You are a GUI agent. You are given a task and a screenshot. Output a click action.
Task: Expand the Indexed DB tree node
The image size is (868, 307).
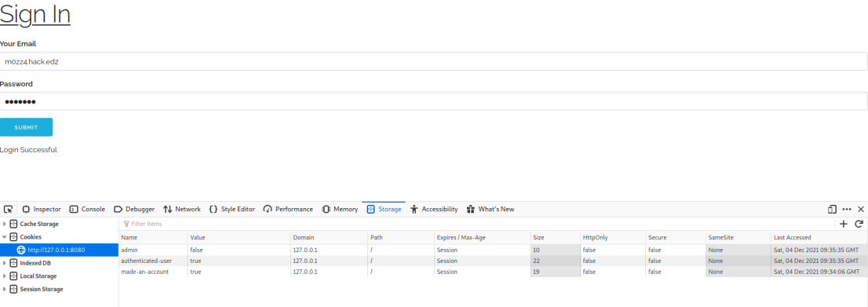pyautogui.click(x=5, y=263)
